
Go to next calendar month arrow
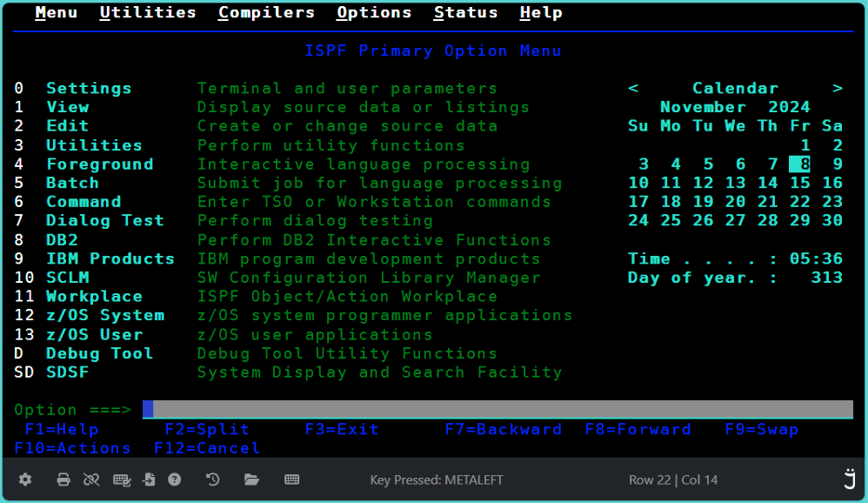click(x=838, y=88)
